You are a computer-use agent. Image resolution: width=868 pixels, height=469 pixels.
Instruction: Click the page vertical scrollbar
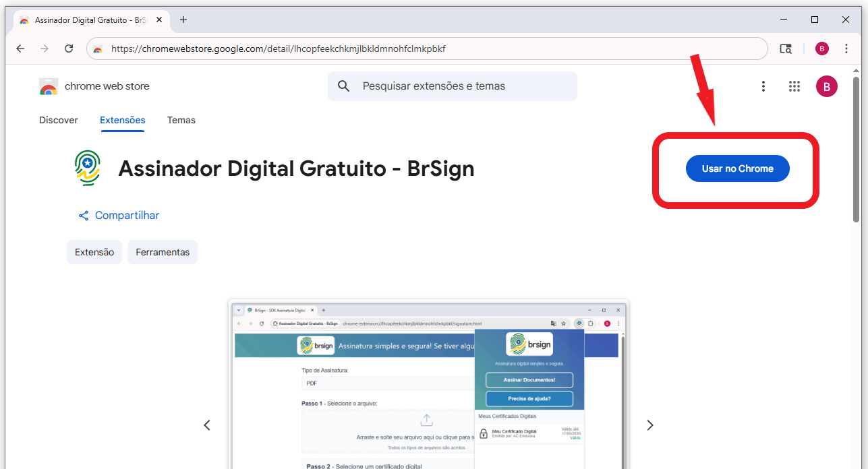pyautogui.click(x=857, y=150)
